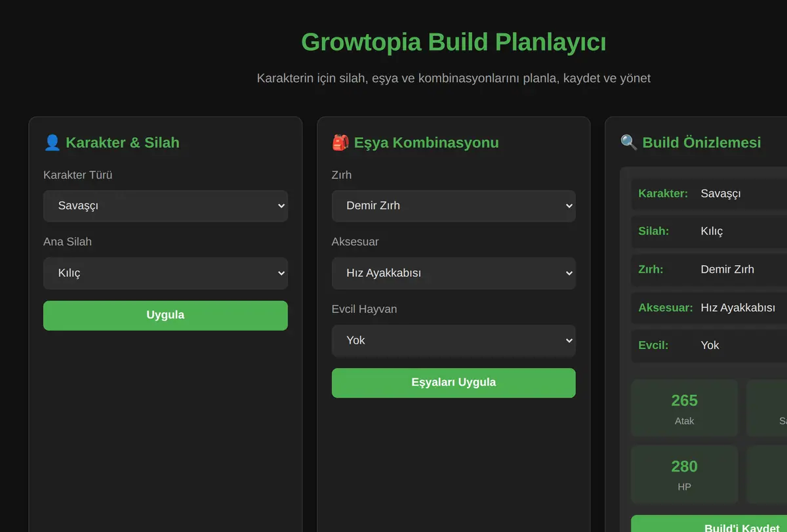Click the Zırh: Demir Zırh preview row

[709, 269]
